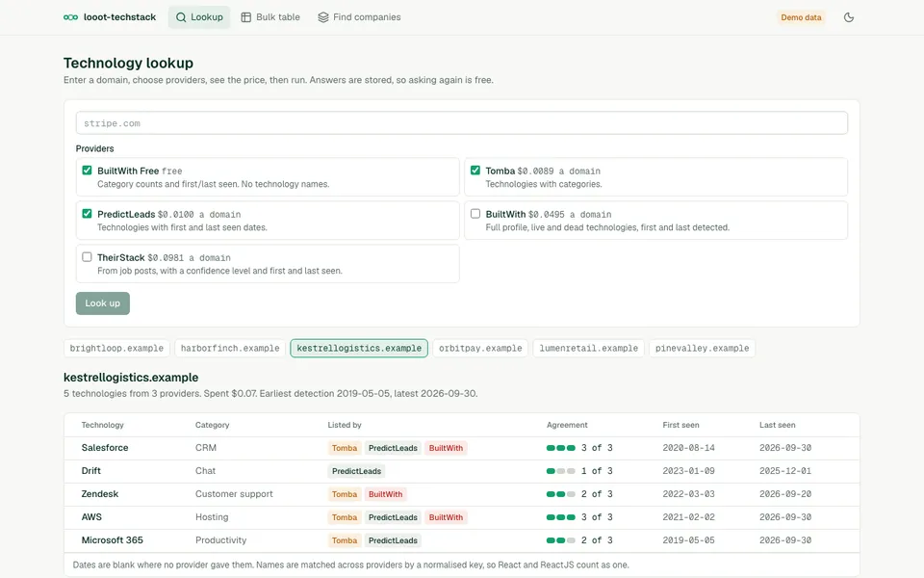Image resolution: width=924 pixels, height=578 pixels.
Task: Click Customer support category cell
Action: click(x=234, y=493)
